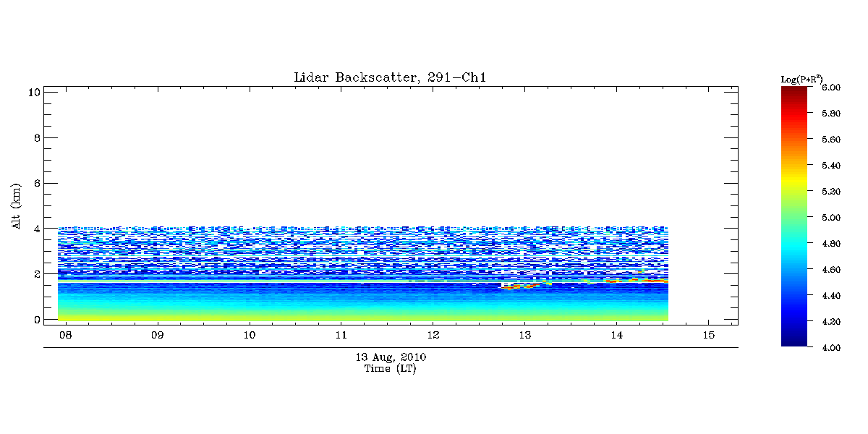Click the altitude tick label 0

(x=35, y=319)
